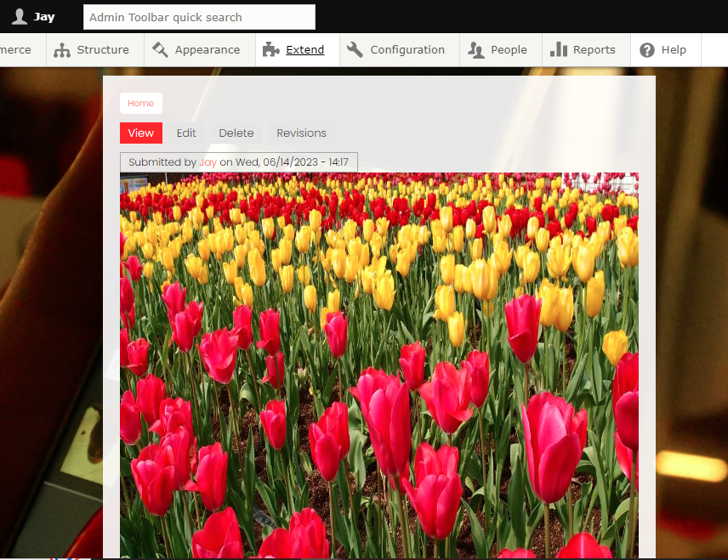
Task: Click the Jay user avatar icon
Action: [20, 17]
